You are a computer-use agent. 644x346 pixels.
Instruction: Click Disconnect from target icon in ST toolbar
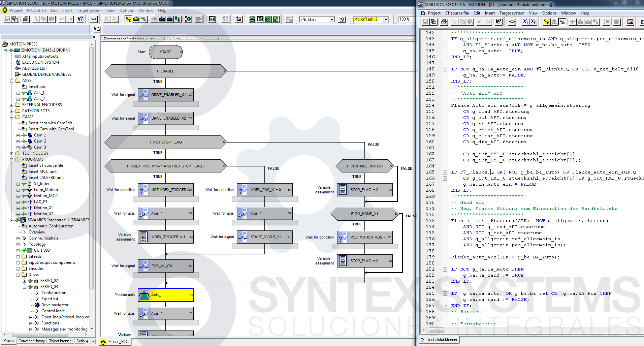point(562,22)
